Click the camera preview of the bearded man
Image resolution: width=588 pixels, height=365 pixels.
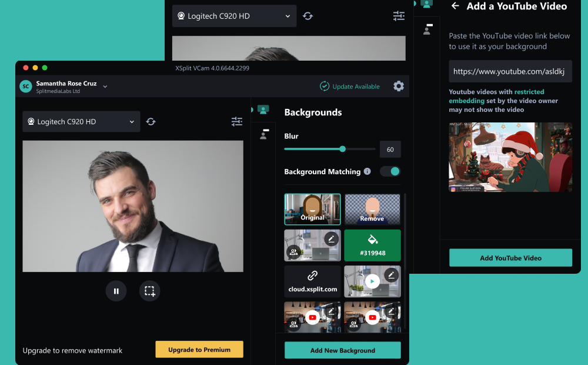(133, 206)
